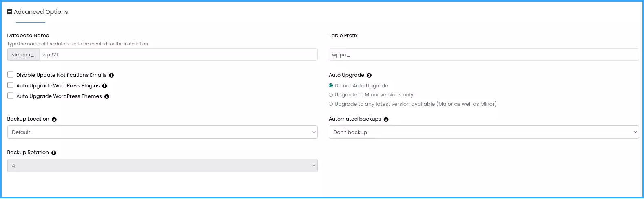The width and height of the screenshot is (644, 199).
Task: Info icon beside Auto Upgrade WordPress Plugins
Action: coord(105,86)
